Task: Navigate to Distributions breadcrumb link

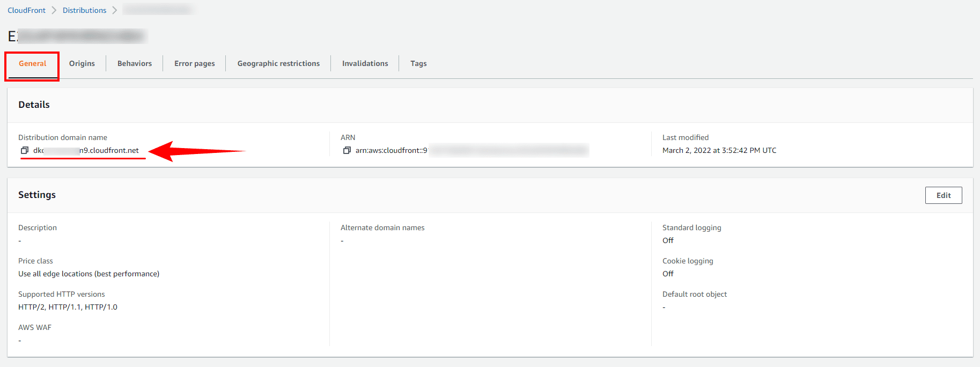Action: click(x=85, y=10)
